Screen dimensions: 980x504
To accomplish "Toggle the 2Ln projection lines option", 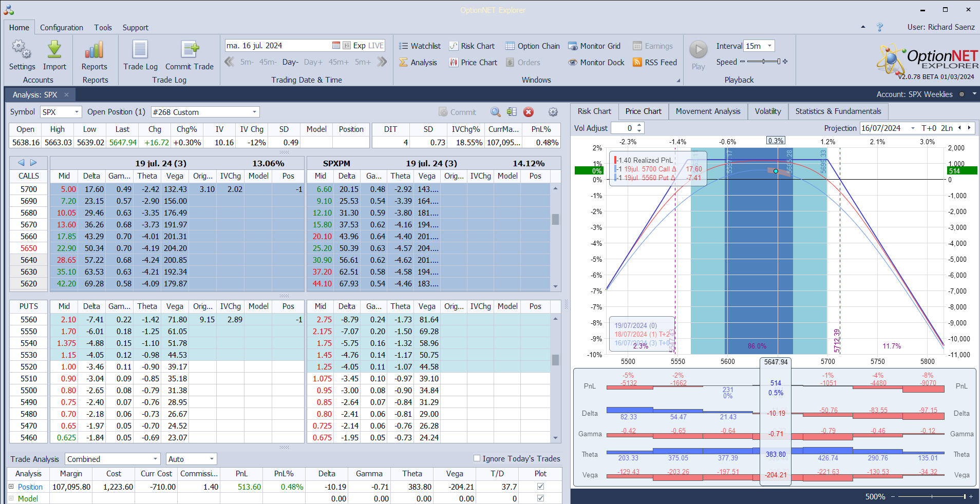I will [947, 128].
